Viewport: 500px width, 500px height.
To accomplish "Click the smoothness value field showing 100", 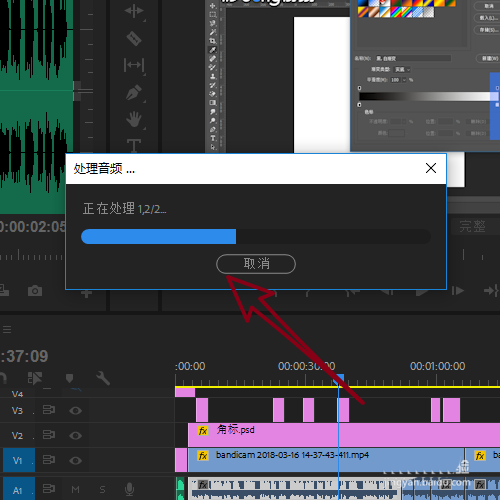I will coord(395,80).
